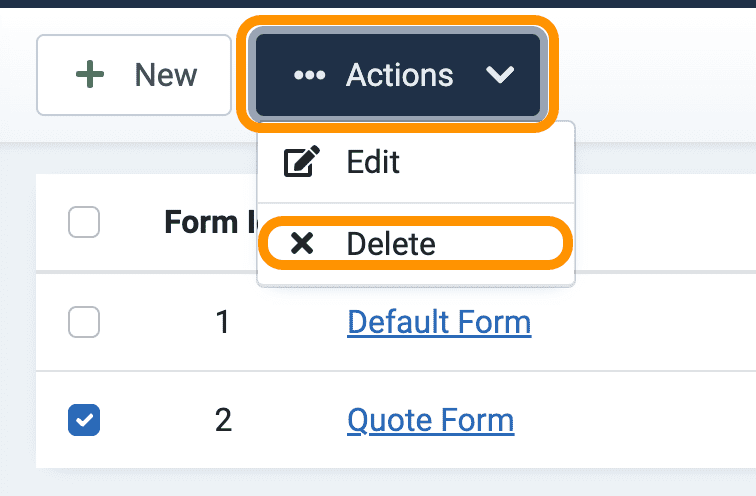Viewport: 756px width, 496px height.
Task: Click the green plus icon beside New
Action: (90, 75)
